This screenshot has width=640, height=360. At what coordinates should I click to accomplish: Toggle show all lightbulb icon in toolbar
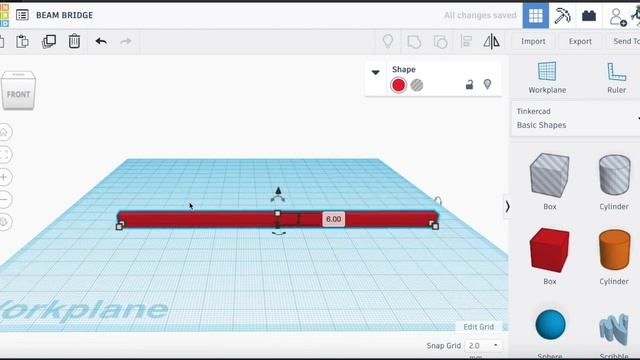click(388, 41)
